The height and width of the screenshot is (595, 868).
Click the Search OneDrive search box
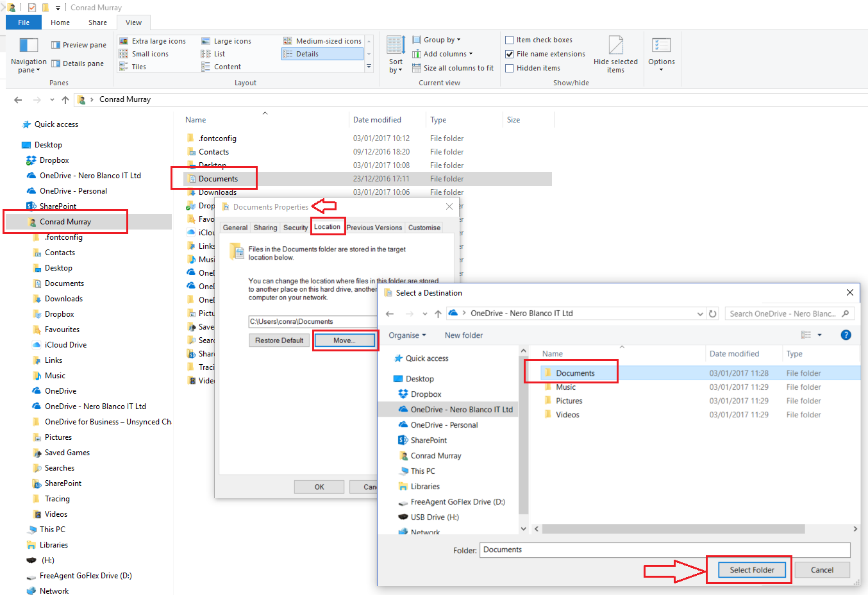(790, 314)
